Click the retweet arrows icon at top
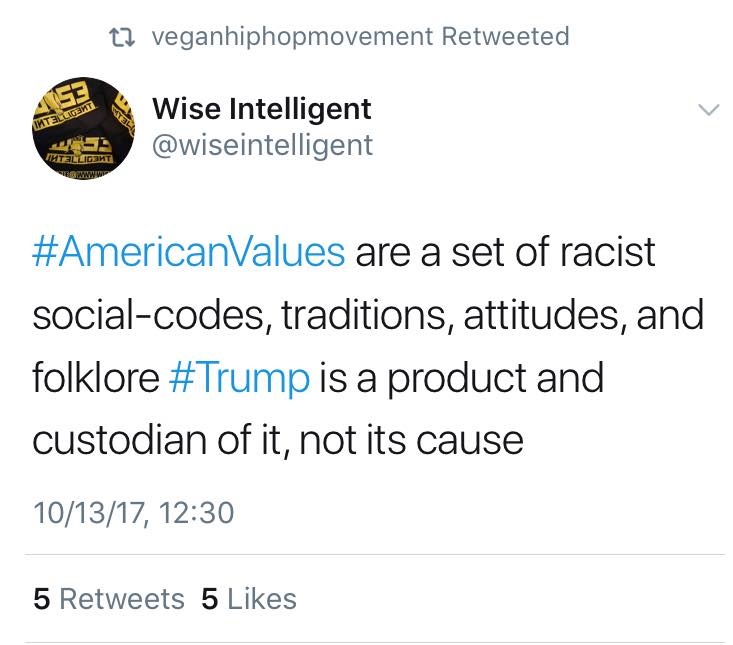This screenshot has width=733, height=645. tap(125, 38)
